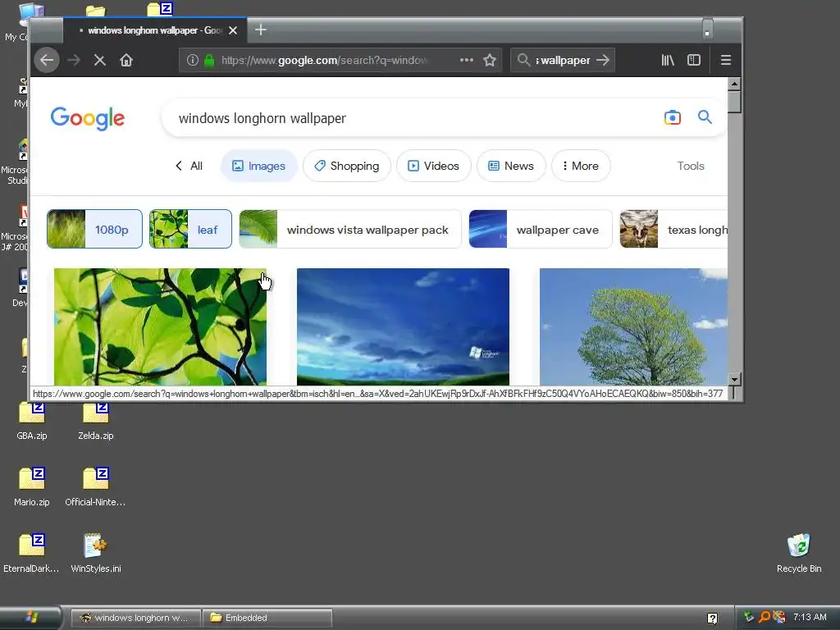Open the Firefox hamburger menu

pos(726,60)
